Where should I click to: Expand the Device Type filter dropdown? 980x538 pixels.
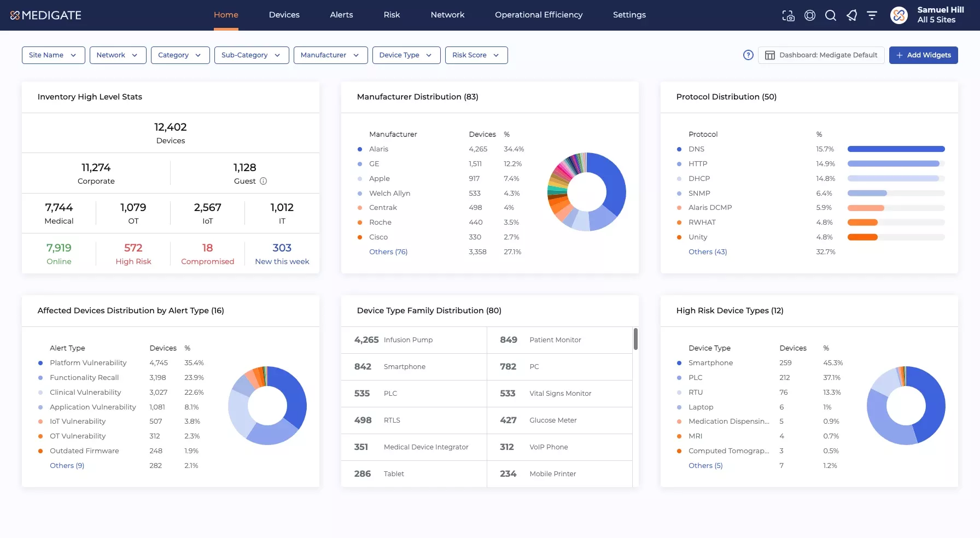tap(406, 55)
